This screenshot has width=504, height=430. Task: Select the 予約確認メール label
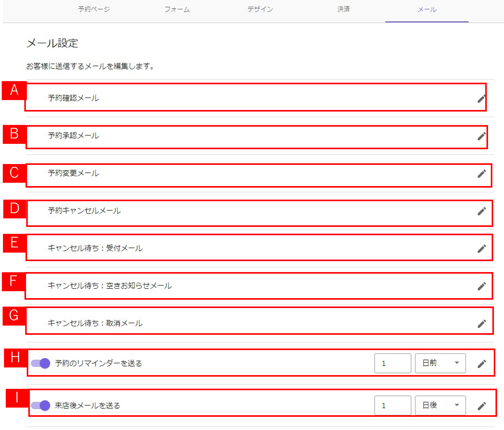[x=73, y=98]
